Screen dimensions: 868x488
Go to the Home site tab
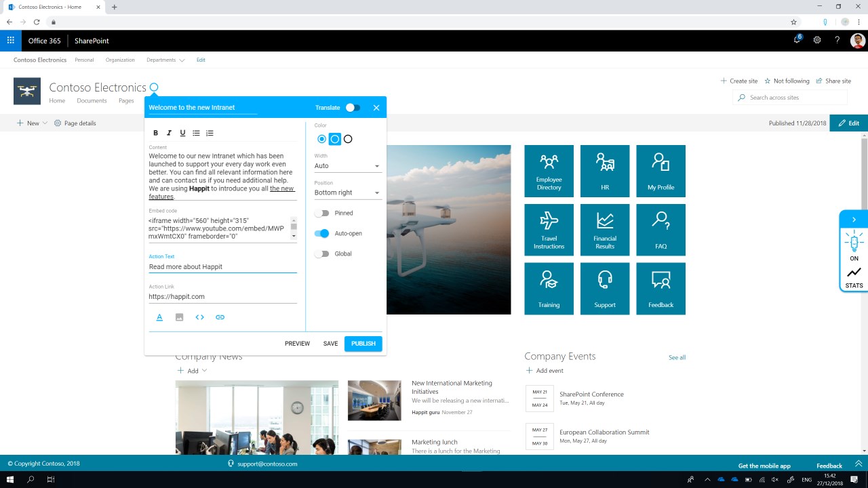click(57, 101)
